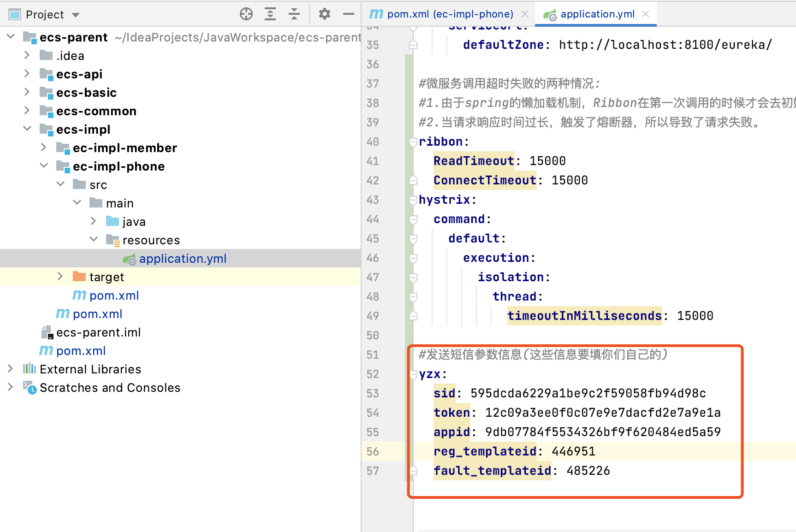Viewport: 796px width, 532px height.
Task: Click the Collapse All toolbar icon
Action: [294, 14]
